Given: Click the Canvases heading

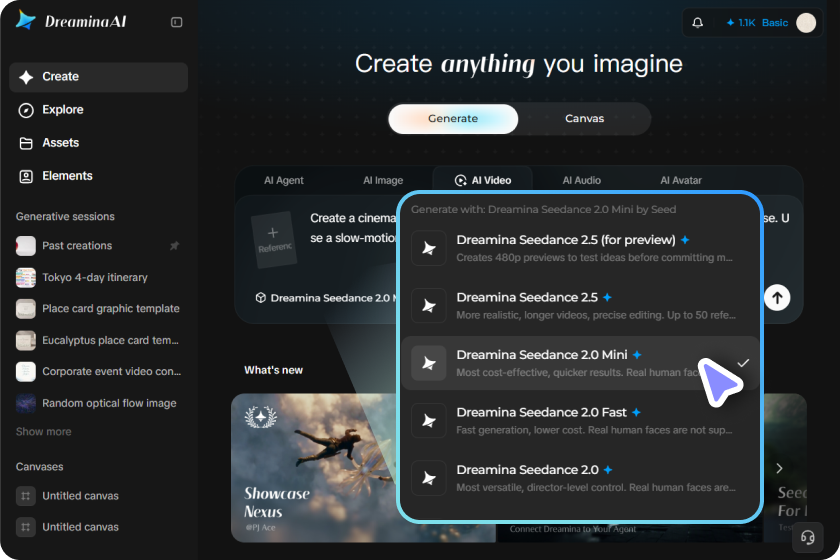Looking at the screenshot, I should point(40,467).
